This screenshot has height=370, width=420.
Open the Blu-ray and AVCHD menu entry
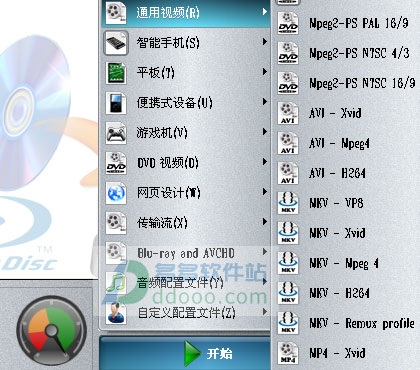click(185, 253)
